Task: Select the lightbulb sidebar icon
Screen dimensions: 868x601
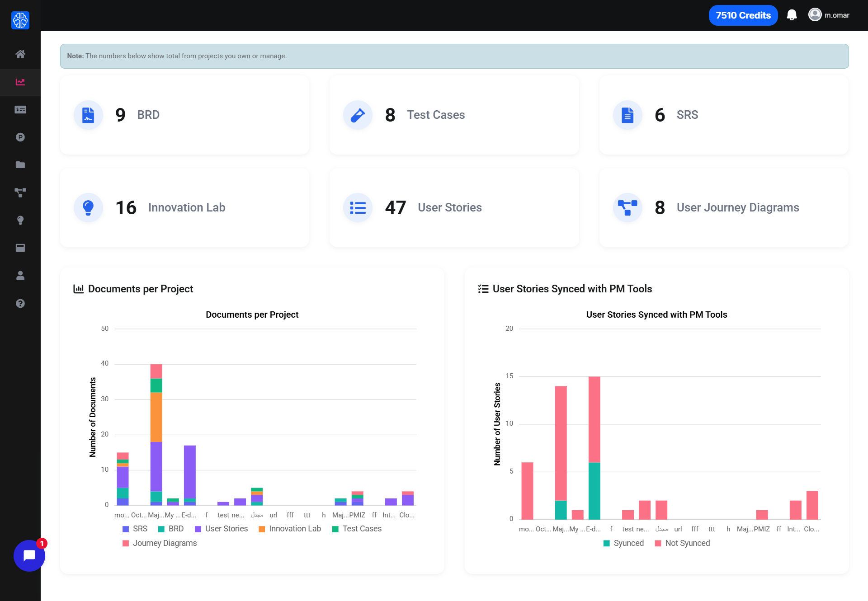Action: (x=20, y=220)
